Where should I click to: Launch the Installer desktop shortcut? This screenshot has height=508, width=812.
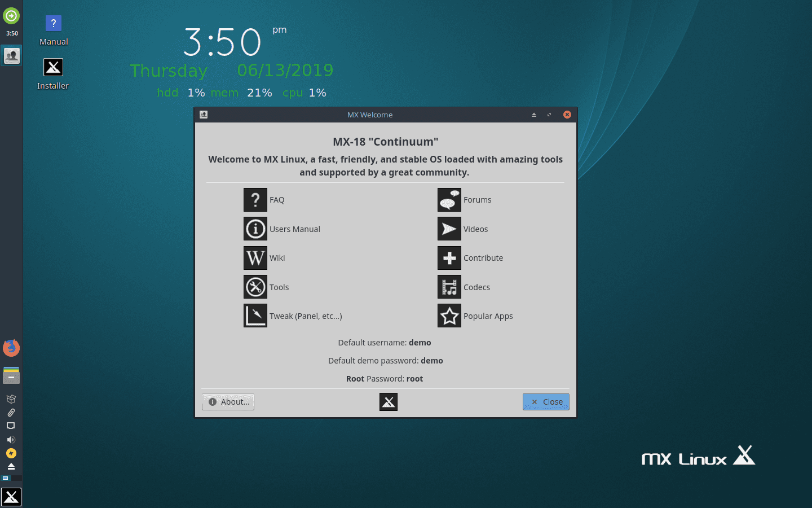pos(52,66)
